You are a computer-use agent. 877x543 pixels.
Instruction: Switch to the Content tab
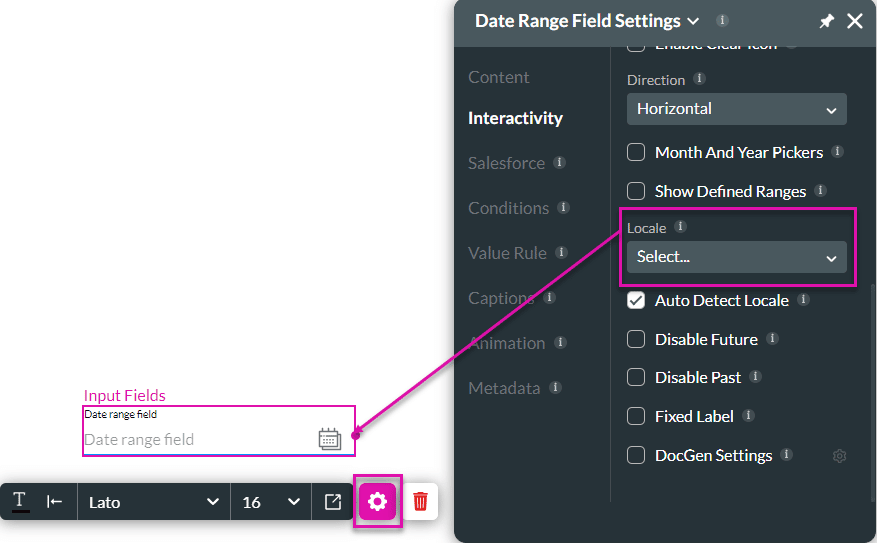coord(499,77)
